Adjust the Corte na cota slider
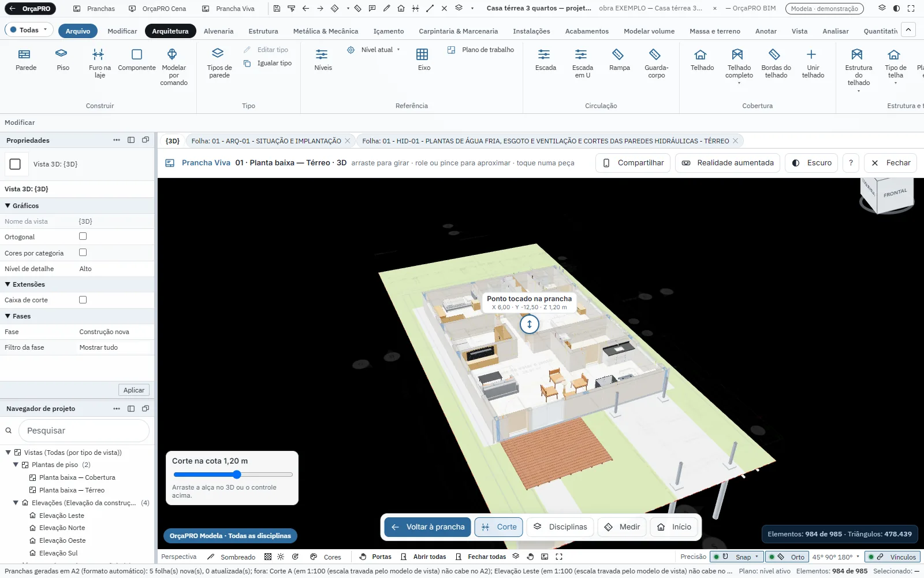Viewport: 924px width, 578px height. pyautogui.click(x=233, y=475)
